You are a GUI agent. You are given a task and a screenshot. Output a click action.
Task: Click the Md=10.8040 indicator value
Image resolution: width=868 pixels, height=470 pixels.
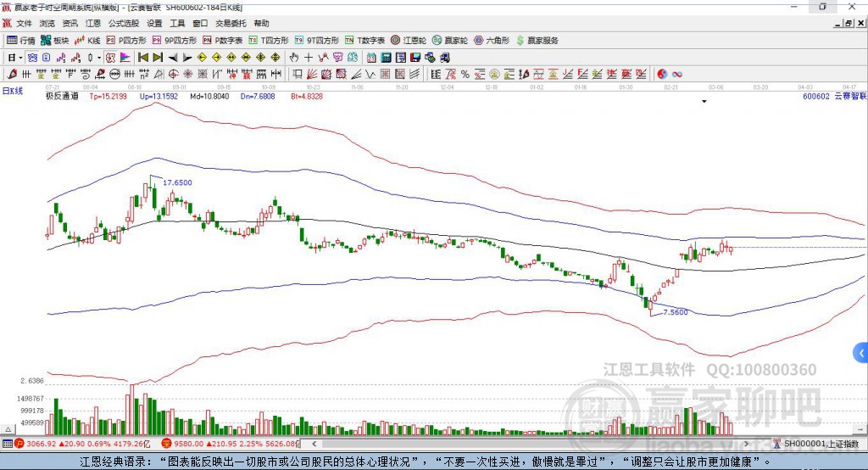[209, 96]
